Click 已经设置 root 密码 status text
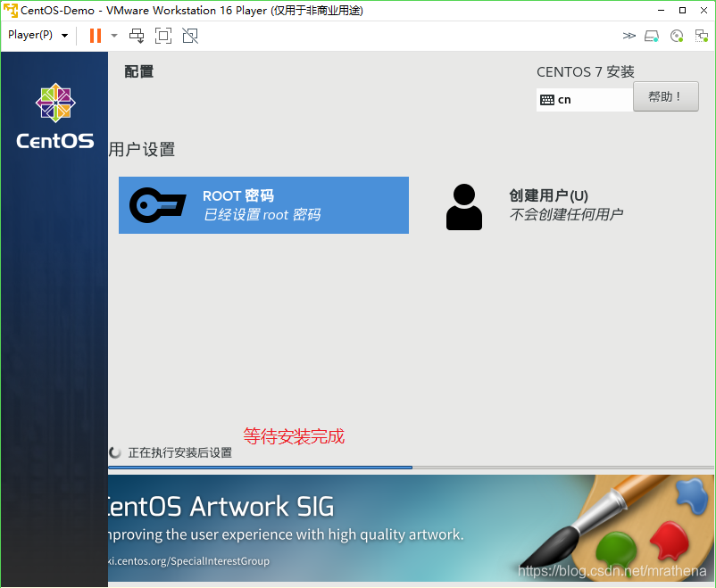716x588 pixels. [x=262, y=214]
